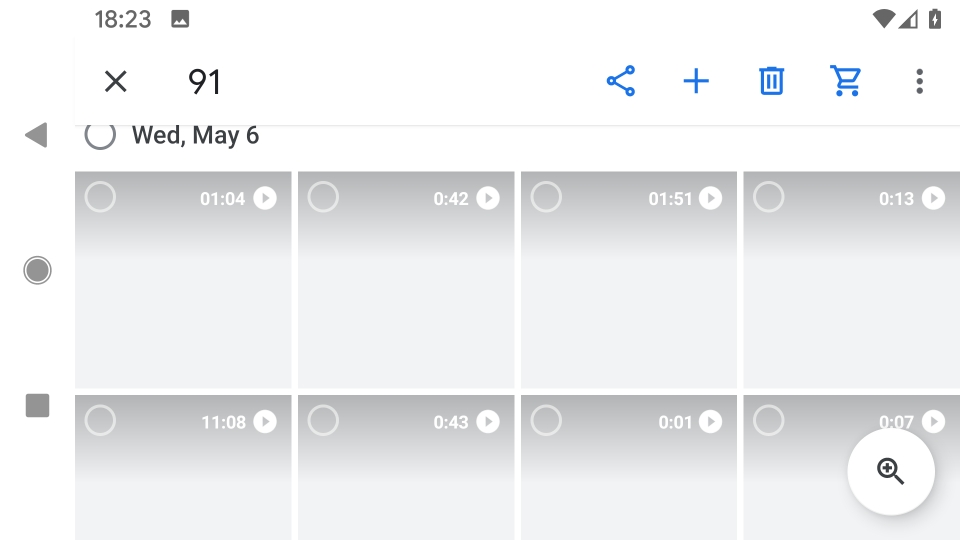Tap the Android back triangle button
Image resolution: width=960 pixels, height=540 pixels.
tap(36, 135)
